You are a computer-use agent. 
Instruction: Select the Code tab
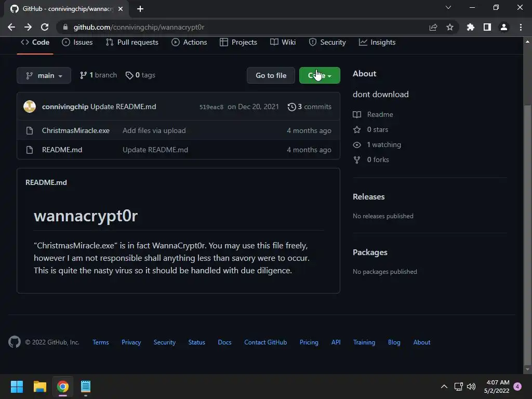pos(35,42)
